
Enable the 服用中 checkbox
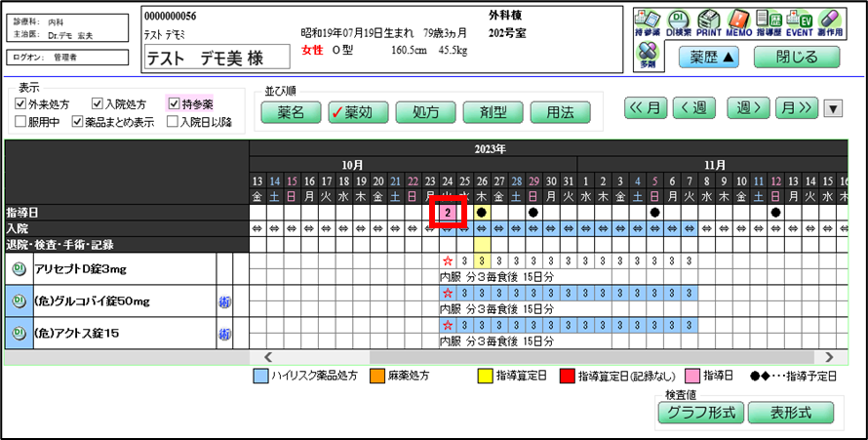pyautogui.click(x=21, y=122)
